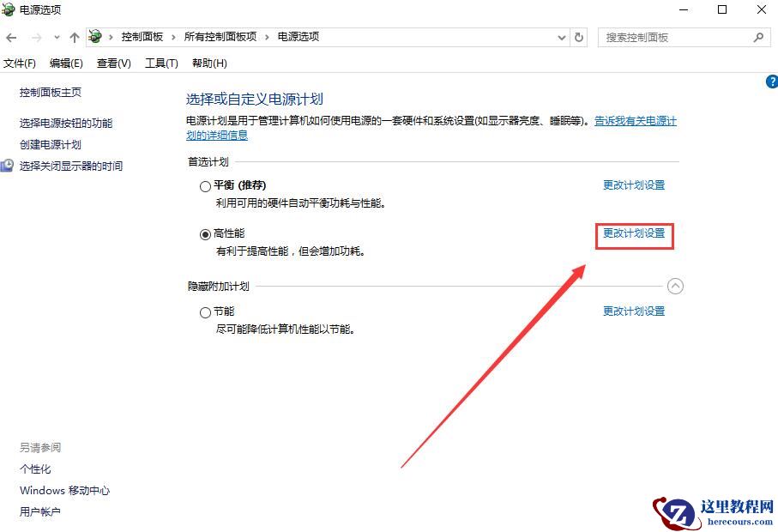778x532 pixels.
Task: Click the refresh icon beside the address bar
Action: (578, 37)
